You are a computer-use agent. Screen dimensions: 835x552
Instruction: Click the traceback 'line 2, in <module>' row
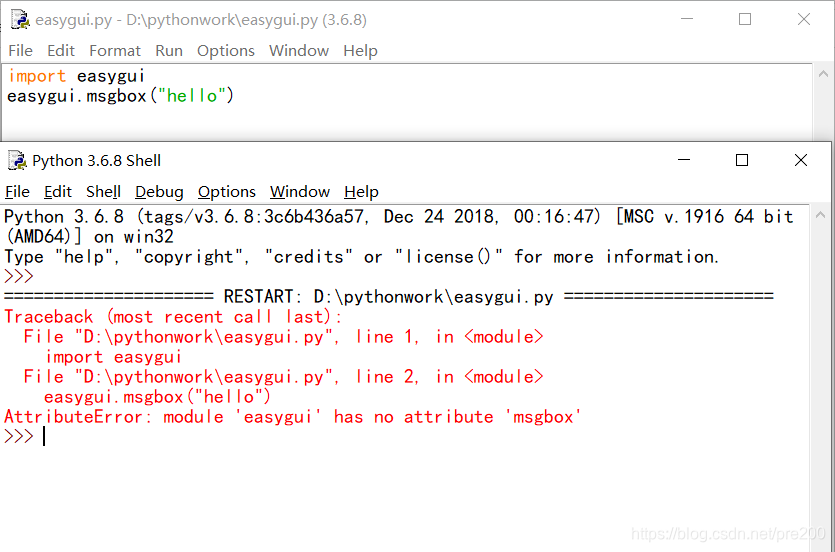coord(283,377)
